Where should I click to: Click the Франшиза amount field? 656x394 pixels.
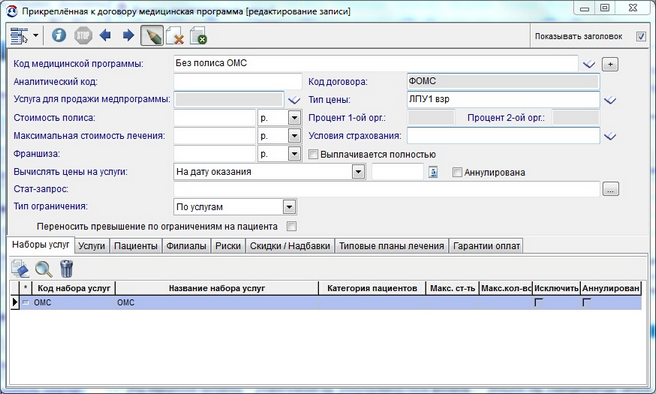pyautogui.click(x=214, y=154)
